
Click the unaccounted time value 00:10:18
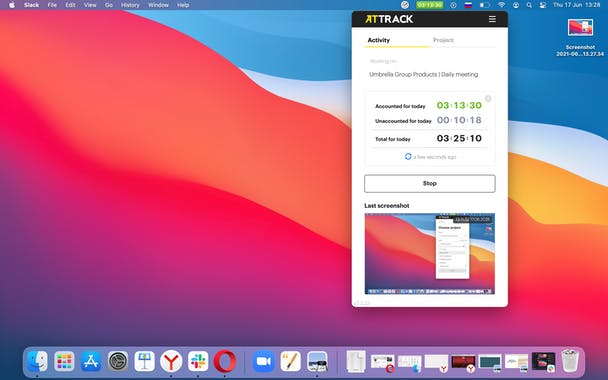pyautogui.click(x=459, y=120)
